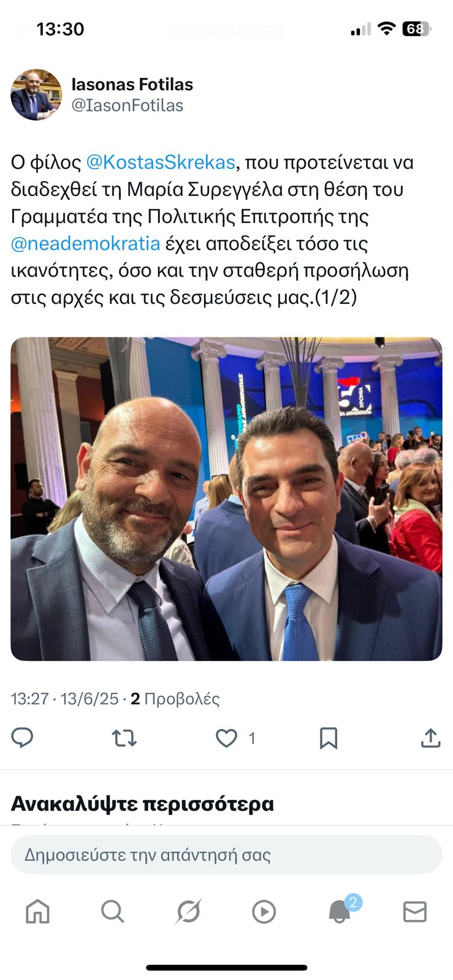Enlarge the attached selfie photo
Viewport: 453px width, 980px height.
point(226,499)
